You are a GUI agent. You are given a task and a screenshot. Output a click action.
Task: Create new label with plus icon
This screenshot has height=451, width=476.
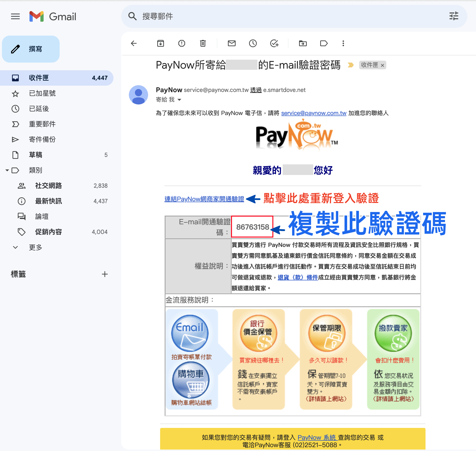coord(105,274)
